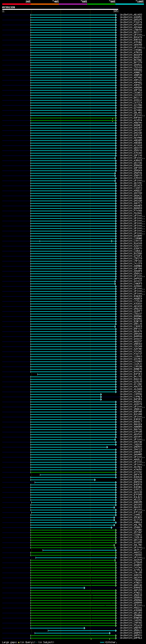Click the red 20% identity legend segment

16,4
